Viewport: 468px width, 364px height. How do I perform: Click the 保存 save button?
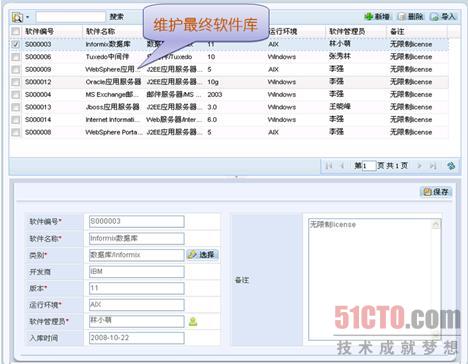click(436, 192)
